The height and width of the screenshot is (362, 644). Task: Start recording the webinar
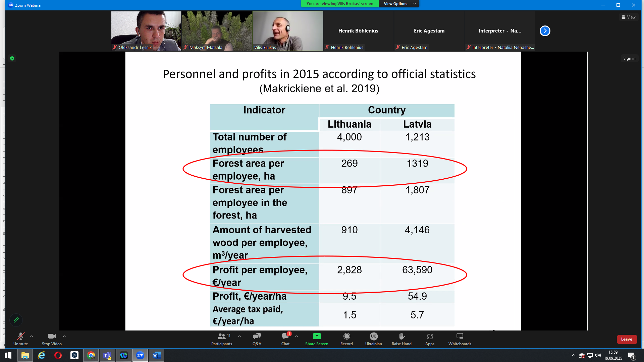[x=346, y=339]
